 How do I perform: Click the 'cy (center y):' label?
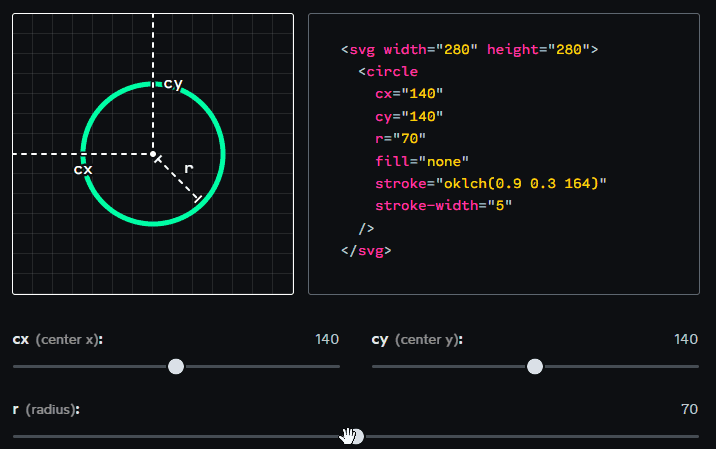click(417, 340)
